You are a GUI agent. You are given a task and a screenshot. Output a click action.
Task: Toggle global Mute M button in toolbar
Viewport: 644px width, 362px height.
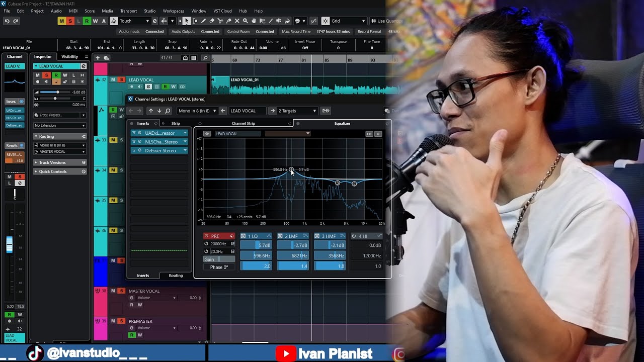coord(61,21)
